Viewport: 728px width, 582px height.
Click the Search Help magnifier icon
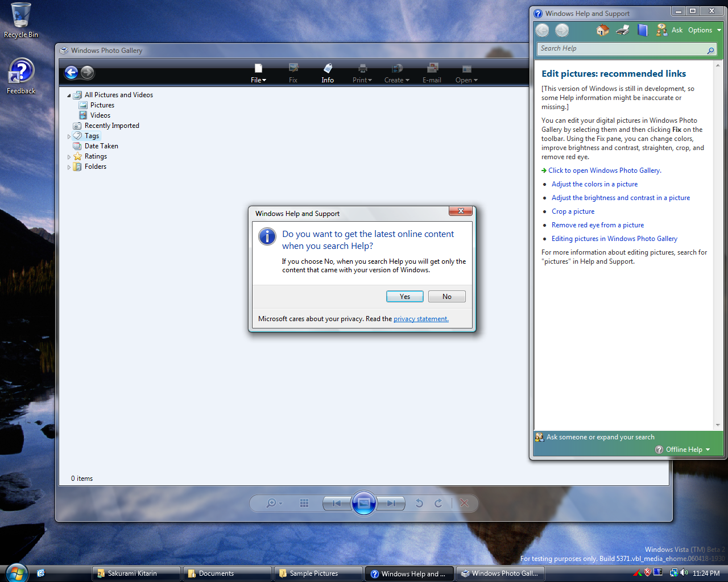click(x=710, y=51)
